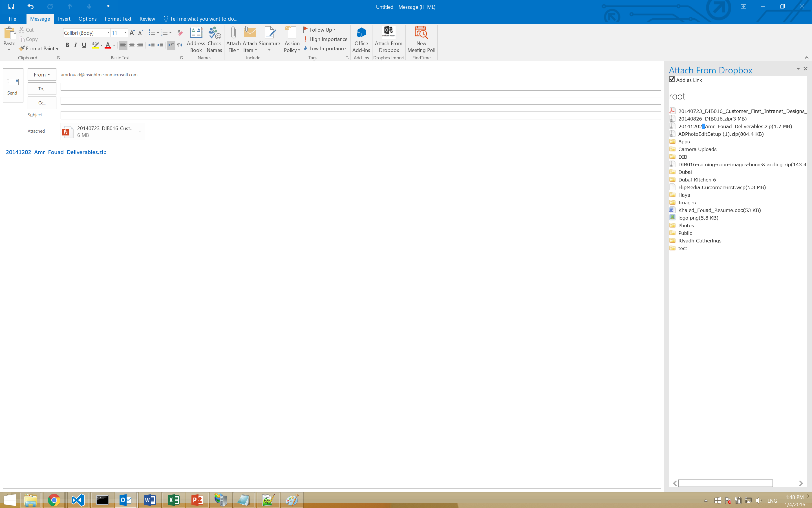The height and width of the screenshot is (508, 812).
Task: Open the 20141202_Amr_Fouad_Deliverables.zip link
Action: click(x=56, y=152)
